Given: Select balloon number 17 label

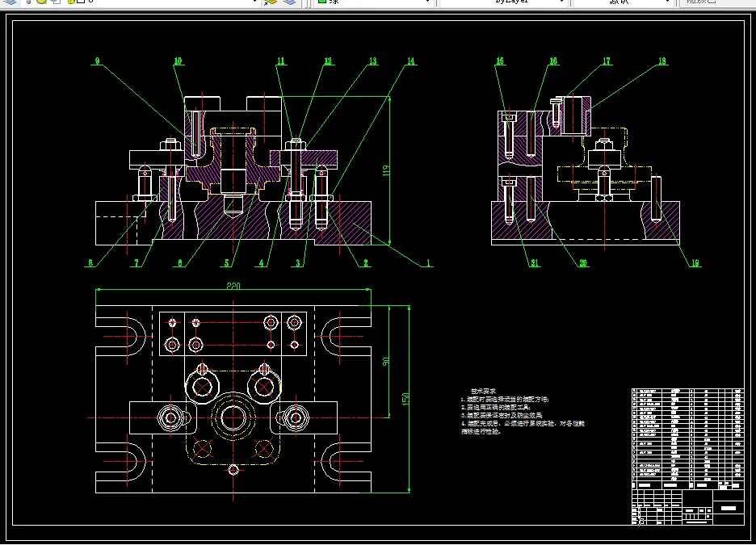Looking at the screenshot, I should tap(606, 61).
